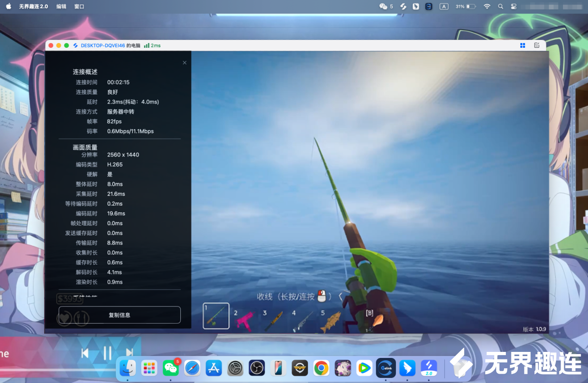Open the 无界趣连 2.0 app menu
Screen dimensions: 588x383
[x=33, y=6]
